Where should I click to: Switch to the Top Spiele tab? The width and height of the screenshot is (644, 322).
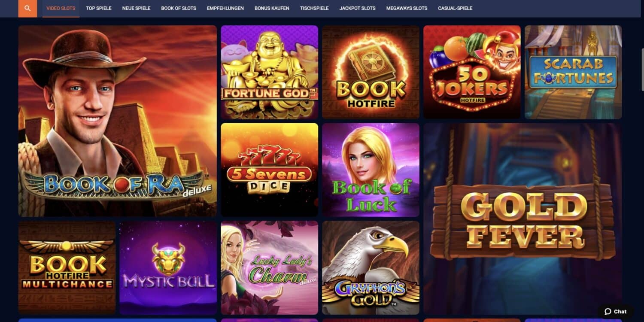coord(99,8)
